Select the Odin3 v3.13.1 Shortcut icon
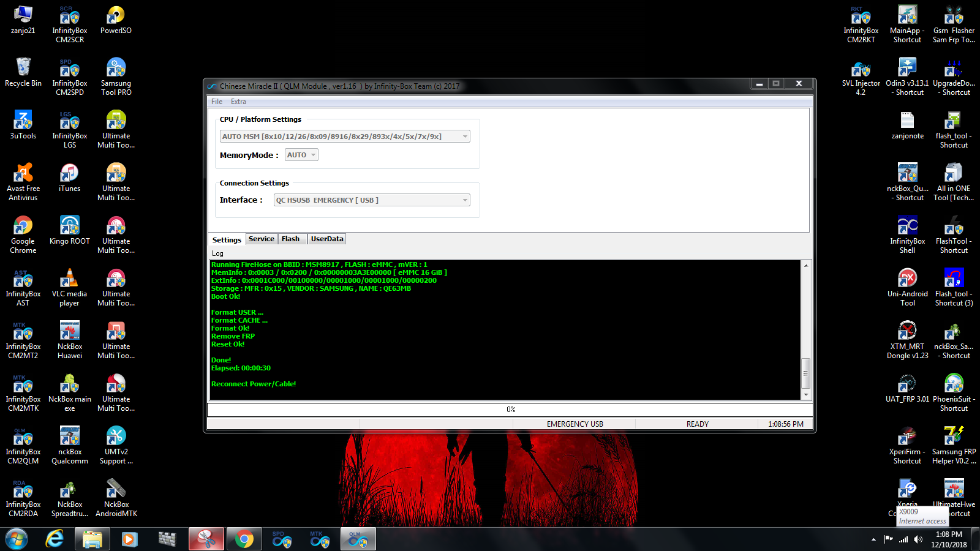Viewport: 980px width, 551px height. [x=907, y=77]
